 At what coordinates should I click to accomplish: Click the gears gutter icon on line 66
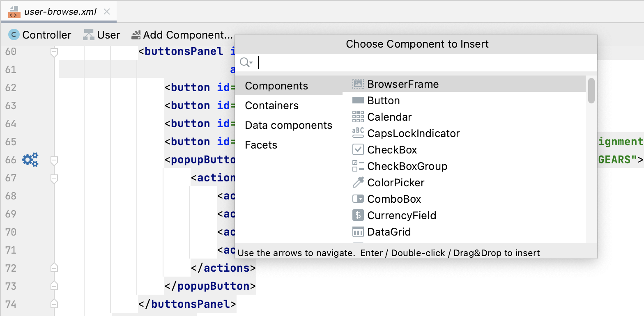tap(30, 160)
